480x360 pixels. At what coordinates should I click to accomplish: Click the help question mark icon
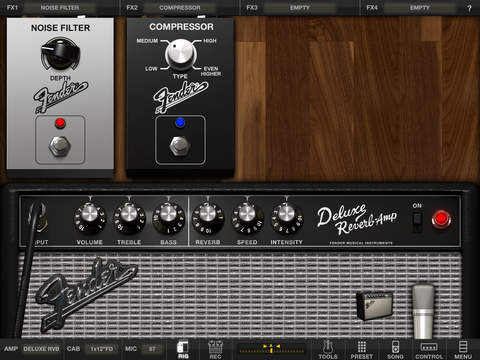pyautogui.click(x=469, y=8)
